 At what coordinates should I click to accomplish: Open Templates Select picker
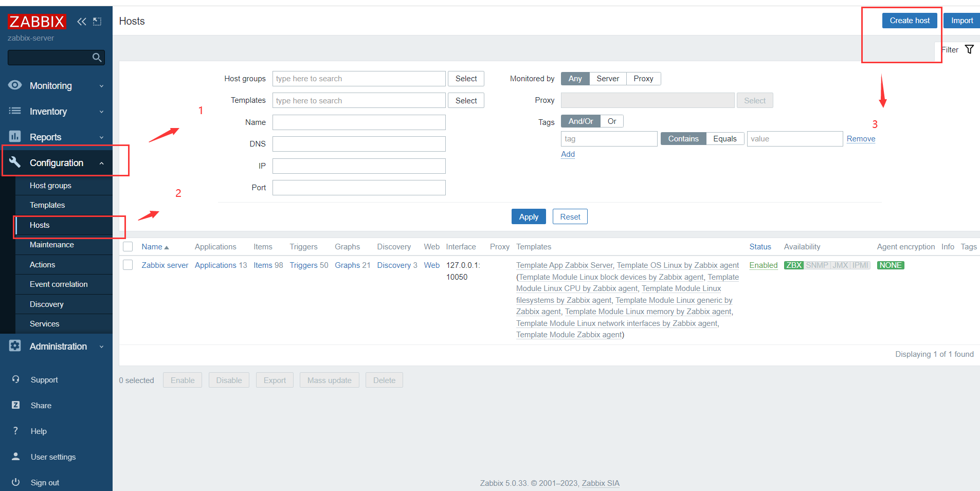[x=466, y=101]
